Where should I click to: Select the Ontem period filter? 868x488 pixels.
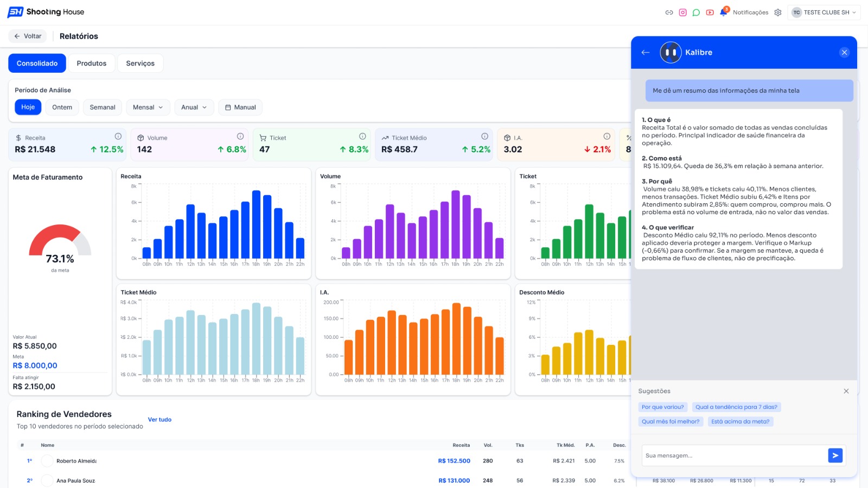pyautogui.click(x=62, y=107)
